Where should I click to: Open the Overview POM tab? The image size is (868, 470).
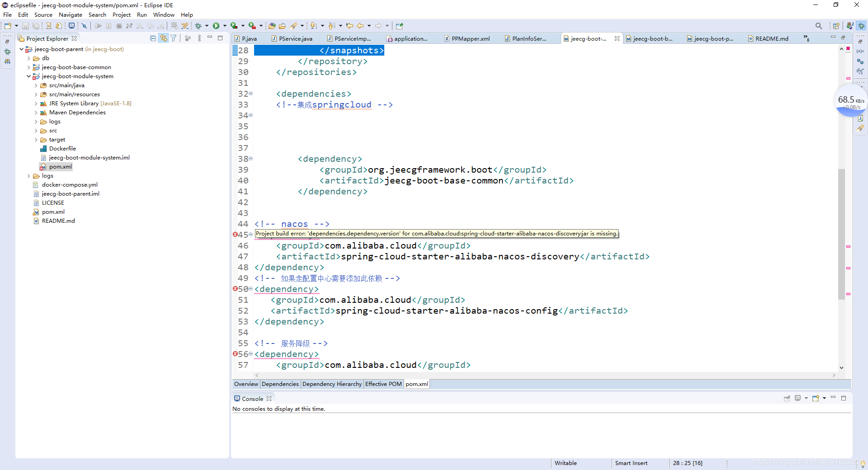click(x=246, y=384)
